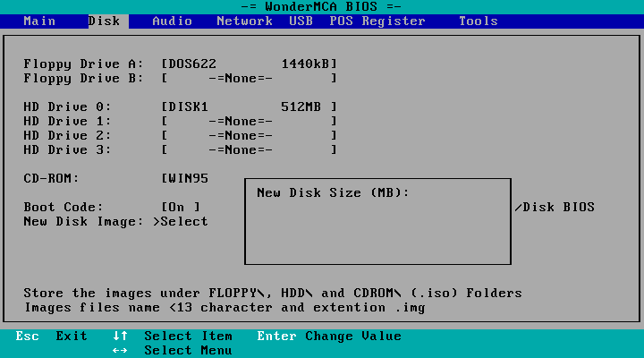Screen dimensions: 644x358
Task: Click the 'Store the images under FLOPPY' help line
Action: pos(273,293)
